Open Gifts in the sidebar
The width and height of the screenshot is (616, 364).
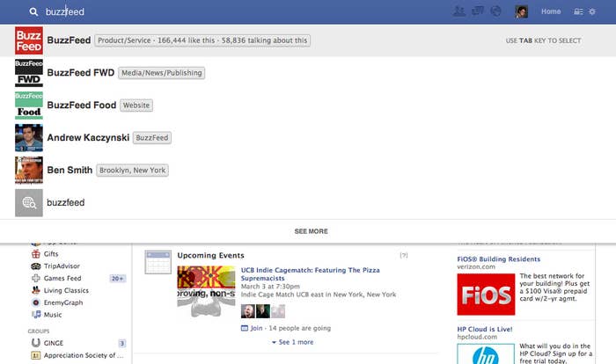(x=51, y=254)
